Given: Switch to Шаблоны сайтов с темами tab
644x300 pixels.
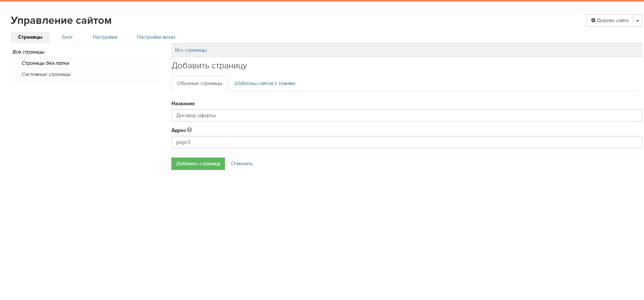Looking at the screenshot, I should (x=265, y=83).
